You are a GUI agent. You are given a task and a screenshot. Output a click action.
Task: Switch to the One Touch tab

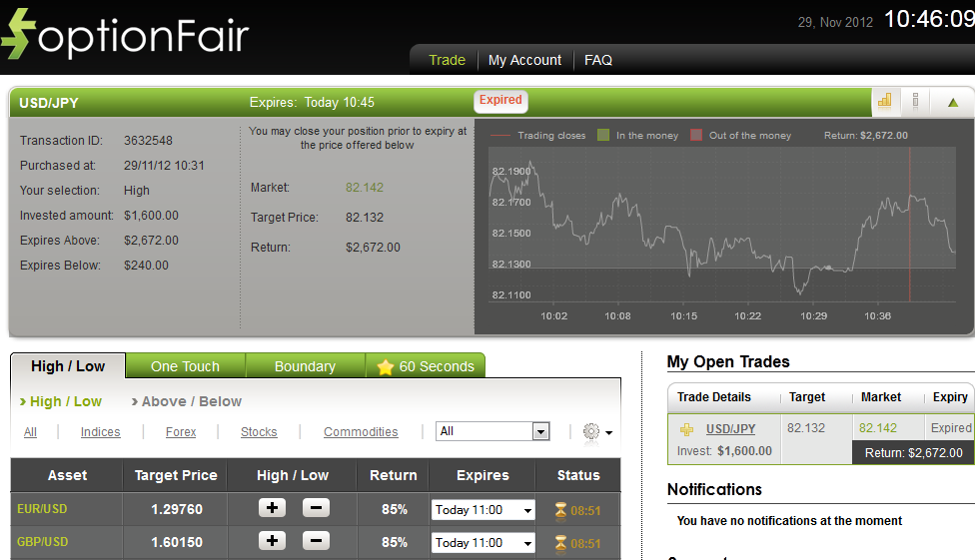[x=185, y=366]
